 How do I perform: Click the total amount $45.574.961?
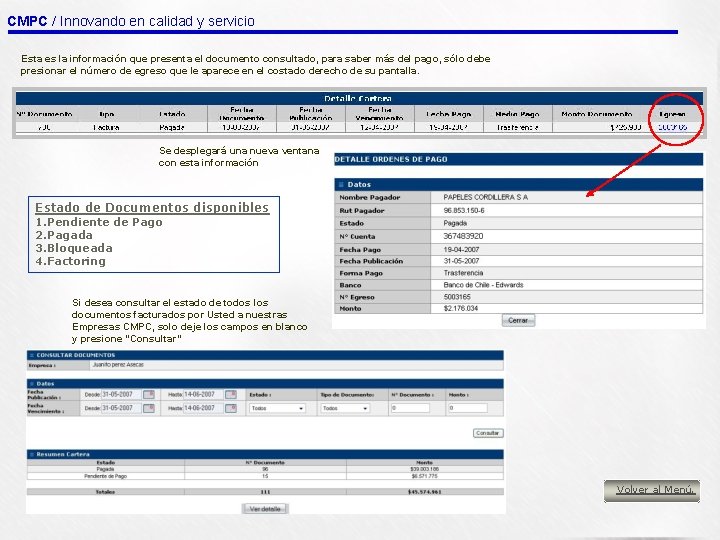[x=424, y=492]
